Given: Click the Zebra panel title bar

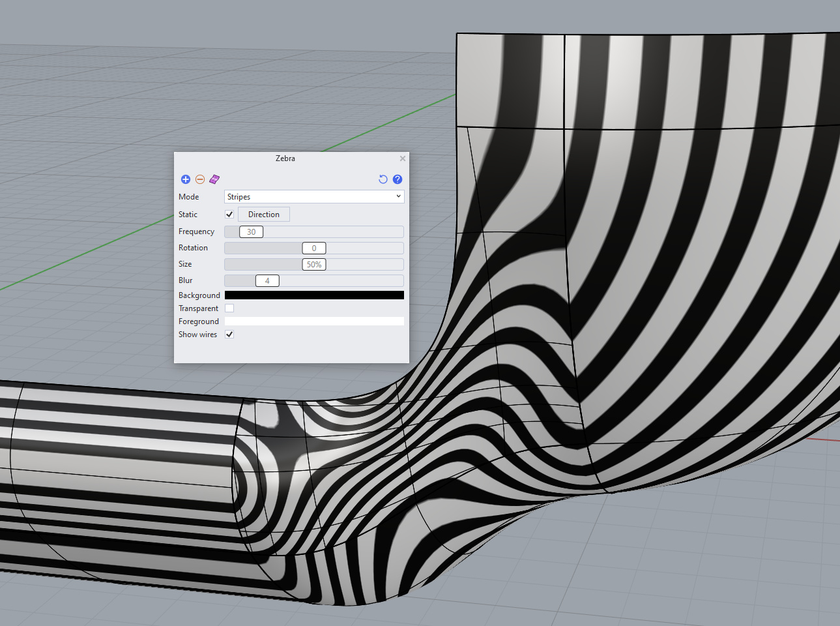Looking at the screenshot, I should (285, 158).
